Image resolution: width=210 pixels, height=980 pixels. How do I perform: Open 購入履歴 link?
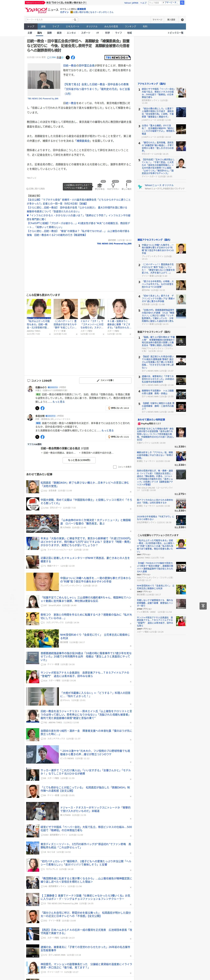(x=171, y=19)
